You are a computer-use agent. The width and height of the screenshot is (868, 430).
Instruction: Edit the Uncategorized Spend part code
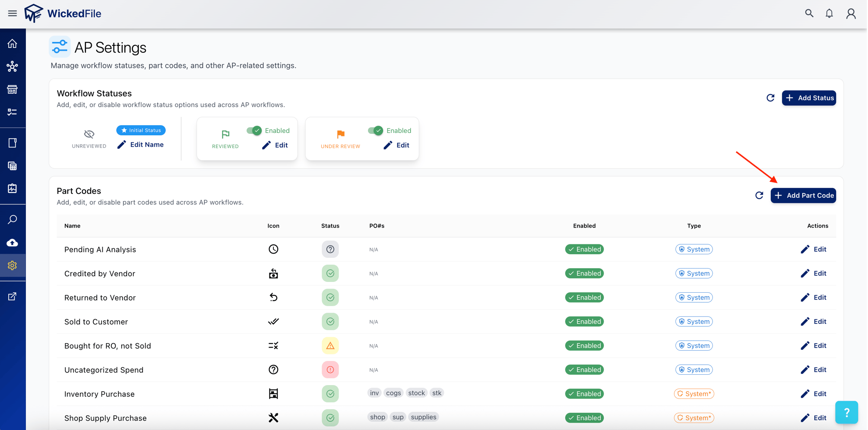click(x=814, y=370)
